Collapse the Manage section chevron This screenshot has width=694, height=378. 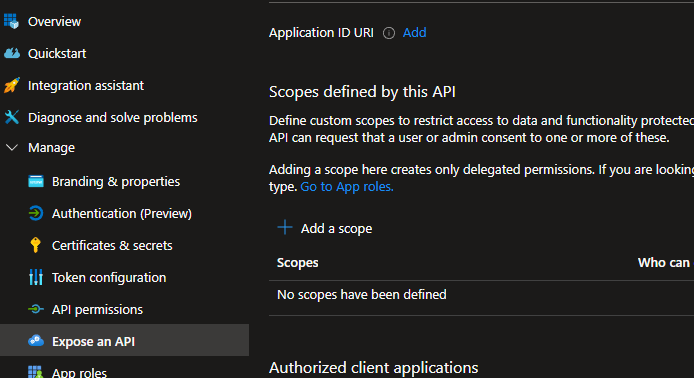point(12,147)
